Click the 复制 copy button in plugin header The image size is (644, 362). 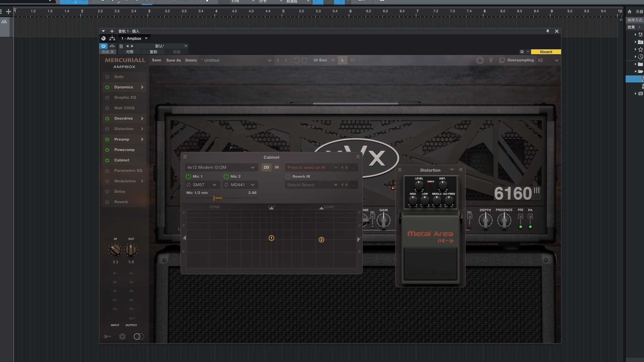tap(153, 52)
